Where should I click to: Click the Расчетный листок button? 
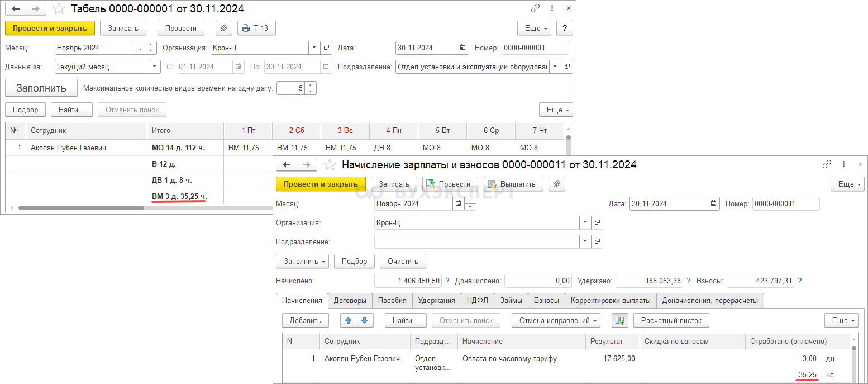click(x=671, y=321)
